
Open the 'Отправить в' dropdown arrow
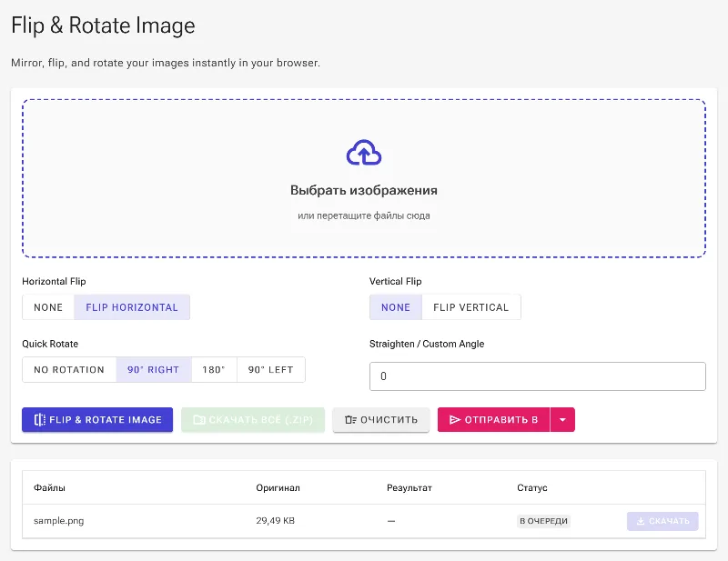click(x=562, y=420)
